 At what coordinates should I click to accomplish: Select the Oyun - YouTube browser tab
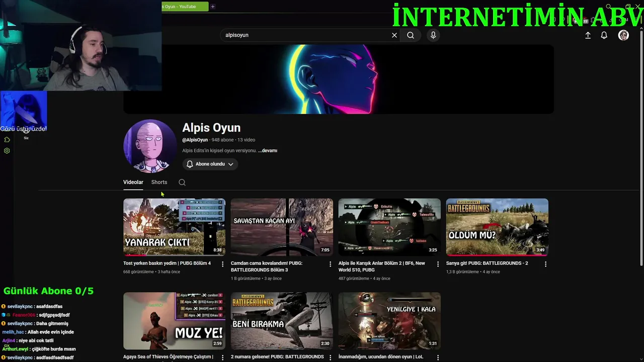tap(185, 7)
